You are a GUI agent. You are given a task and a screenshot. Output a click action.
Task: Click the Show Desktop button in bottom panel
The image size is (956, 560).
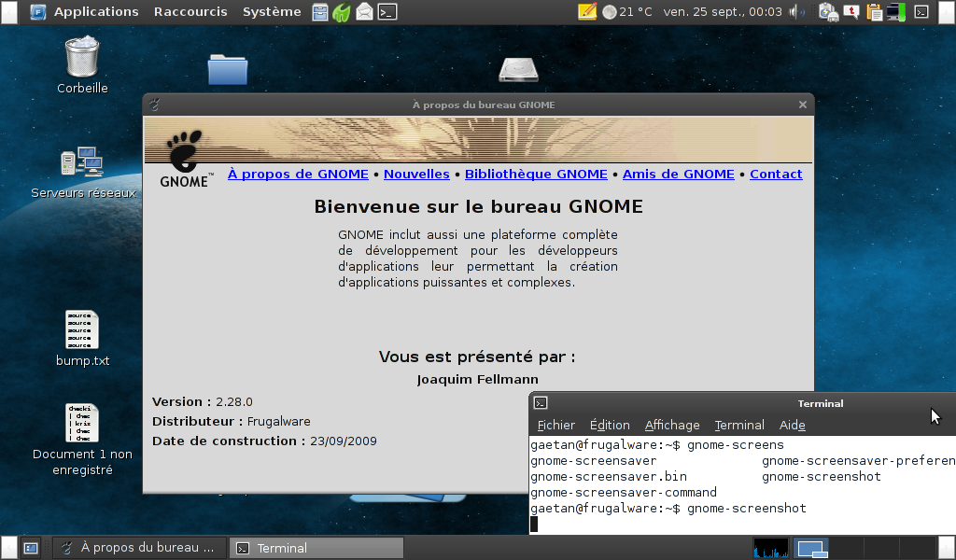(x=31, y=549)
